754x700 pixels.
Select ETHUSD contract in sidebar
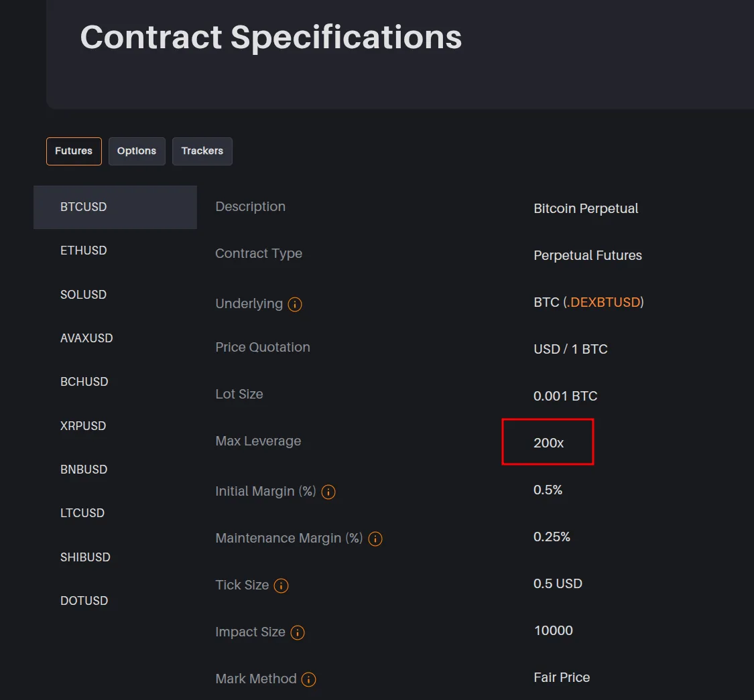pos(84,251)
